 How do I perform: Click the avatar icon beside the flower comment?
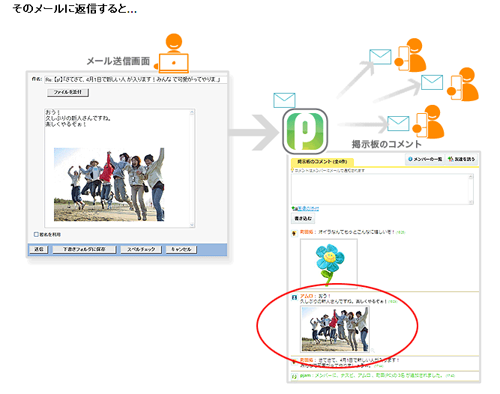pos(294,233)
